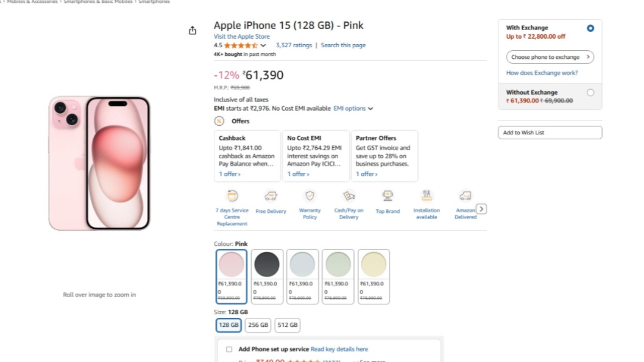Viewport: 644px width, 362px height.
Task: Click the Cash/Pay on Delivery icon
Action: pos(349,196)
